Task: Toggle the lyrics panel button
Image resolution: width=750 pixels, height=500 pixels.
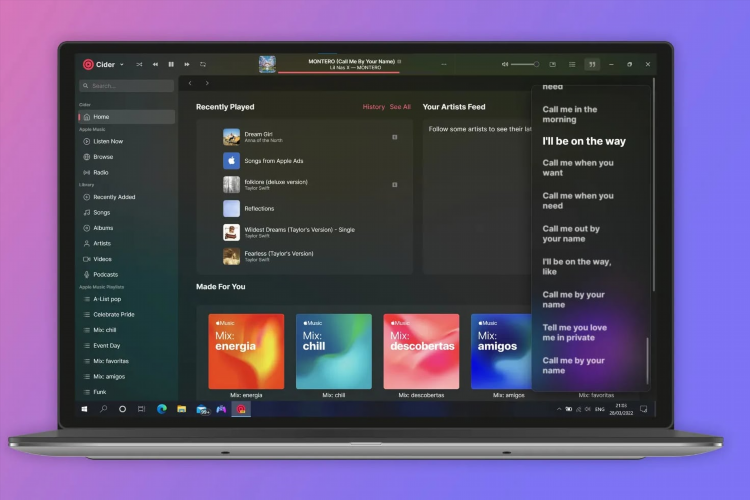Action: click(x=592, y=65)
